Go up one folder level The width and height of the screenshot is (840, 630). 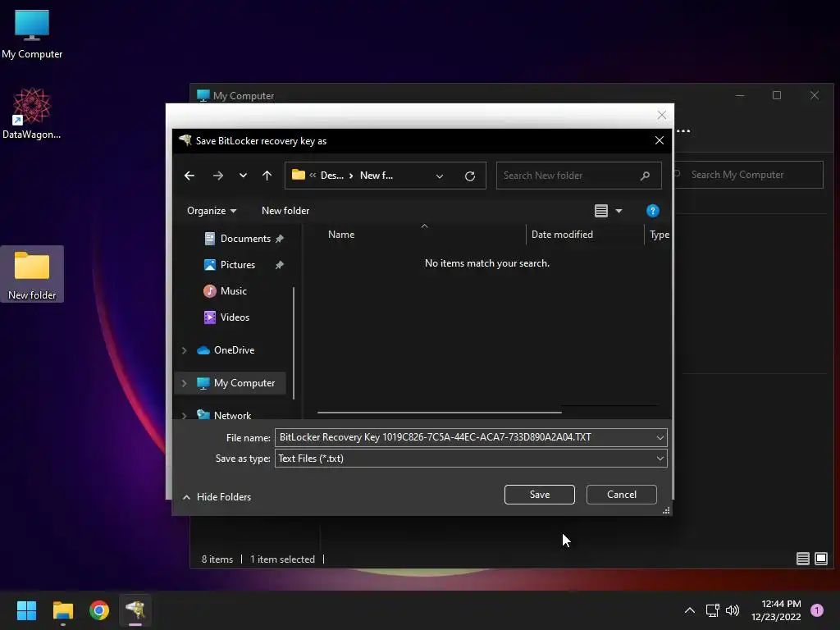[267, 176]
